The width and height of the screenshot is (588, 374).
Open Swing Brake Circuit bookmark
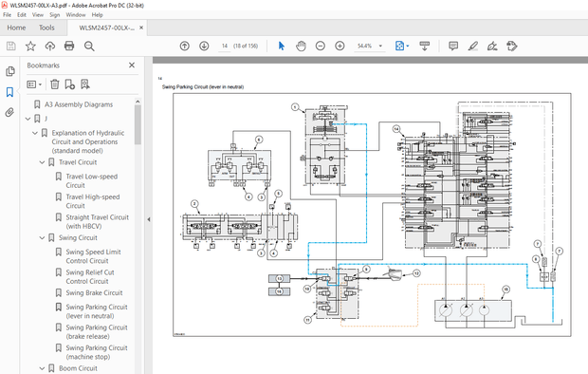pyautogui.click(x=94, y=293)
